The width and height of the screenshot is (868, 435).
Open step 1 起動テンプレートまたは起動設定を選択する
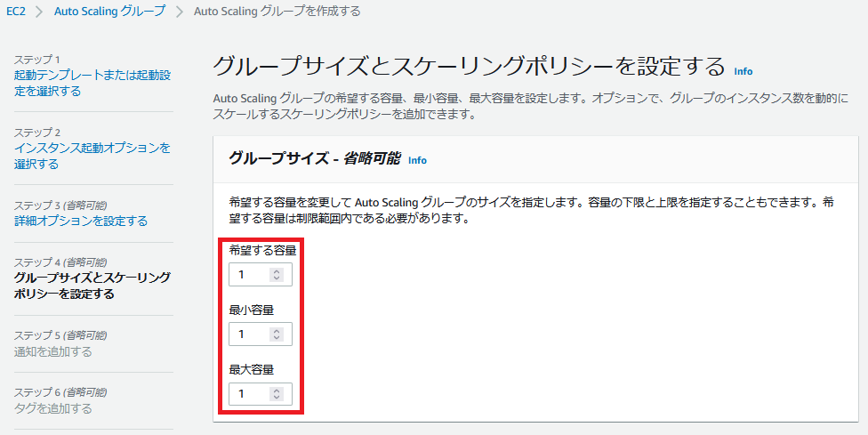point(92,83)
